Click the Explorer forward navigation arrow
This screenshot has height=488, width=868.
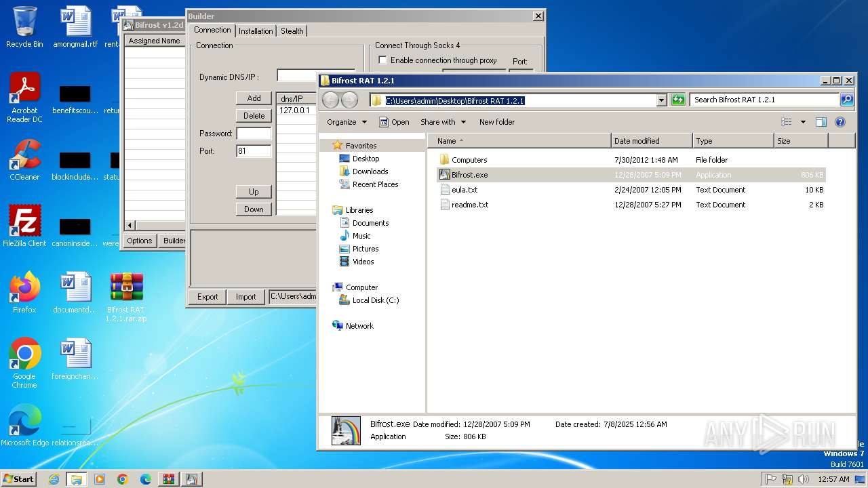[349, 100]
